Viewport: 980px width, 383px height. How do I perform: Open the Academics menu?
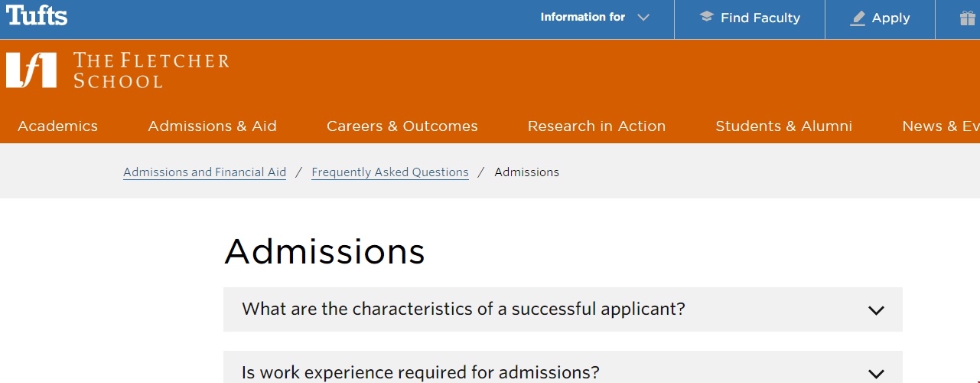57,126
